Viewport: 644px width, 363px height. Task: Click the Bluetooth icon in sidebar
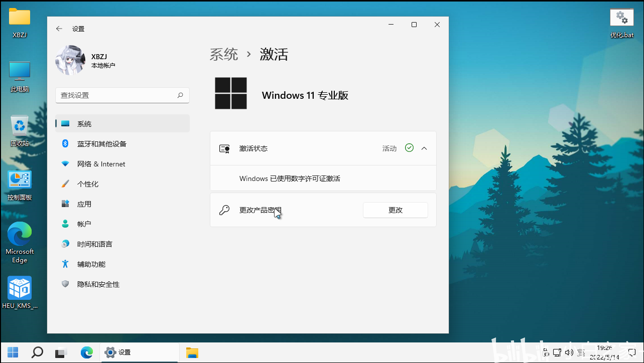click(65, 143)
